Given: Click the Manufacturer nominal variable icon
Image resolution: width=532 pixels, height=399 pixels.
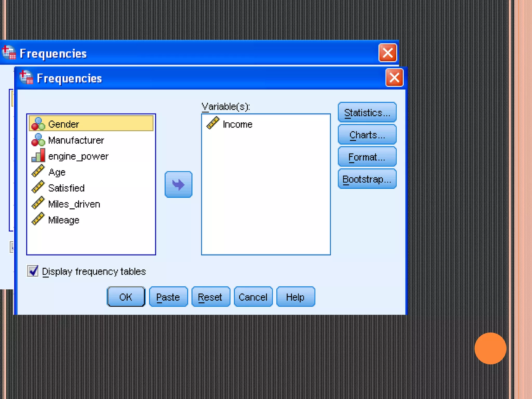Looking at the screenshot, I should (x=38, y=140).
